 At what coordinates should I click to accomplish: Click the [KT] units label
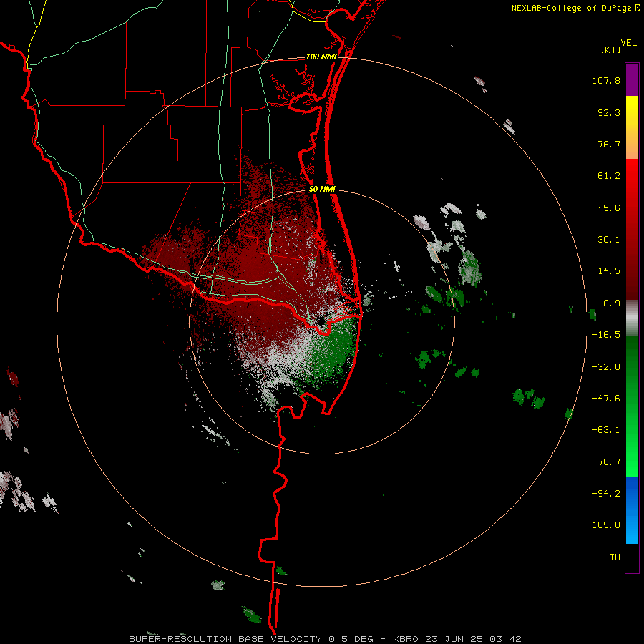(611, 49)
